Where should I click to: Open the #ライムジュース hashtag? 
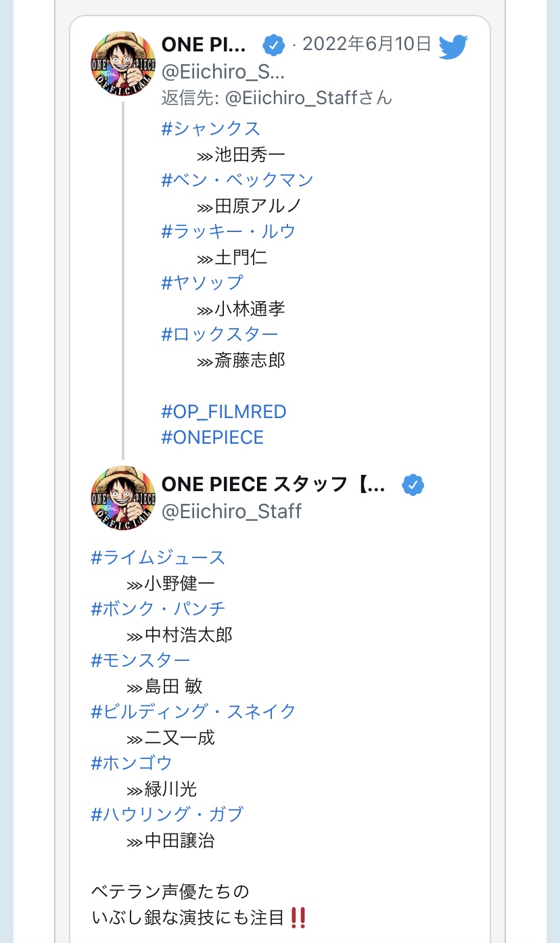[x=158, y=557]
